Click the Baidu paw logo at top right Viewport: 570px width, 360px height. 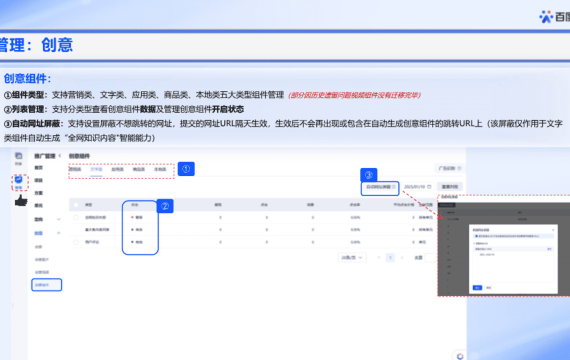point(546,17)
